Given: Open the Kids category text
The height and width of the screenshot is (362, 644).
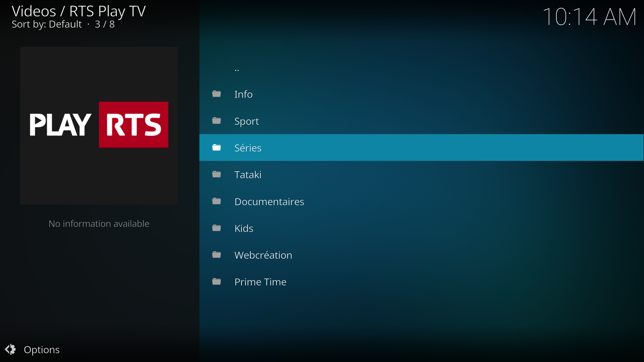Looking at the screenshot, I should tap(244, 228).
